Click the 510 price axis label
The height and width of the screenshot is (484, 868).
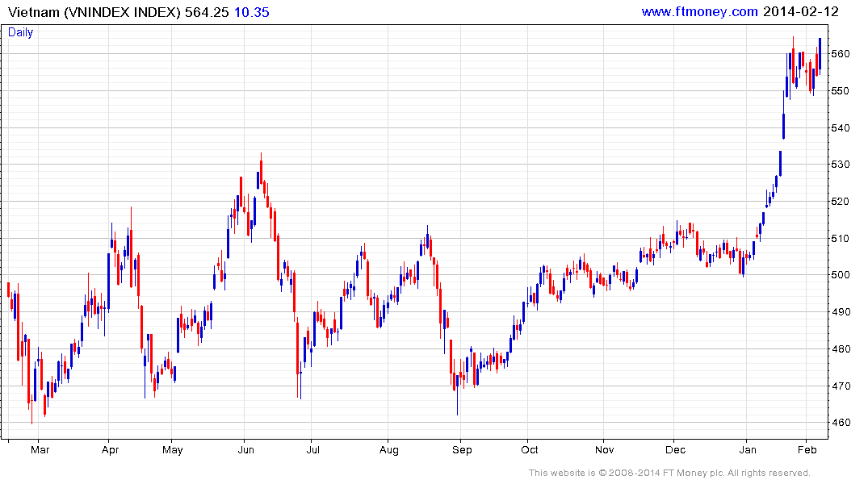pyautogui.click(x=841, y=239)
